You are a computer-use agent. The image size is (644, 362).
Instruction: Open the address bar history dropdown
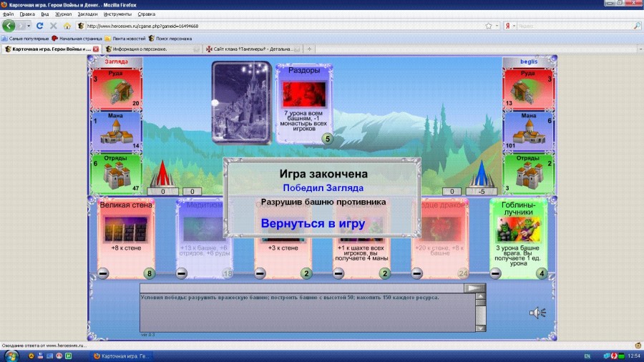(497, 26)
